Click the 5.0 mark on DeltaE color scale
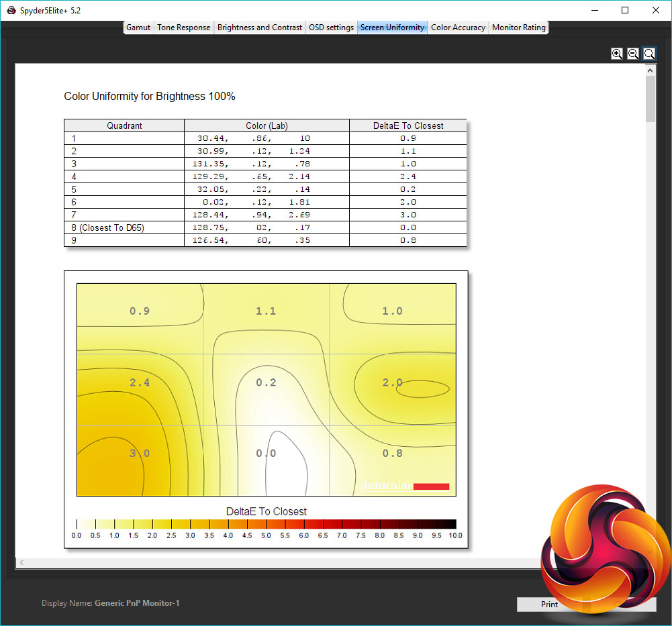The width and height of the screenshot is (672, 626). click(x=266, y=535)
